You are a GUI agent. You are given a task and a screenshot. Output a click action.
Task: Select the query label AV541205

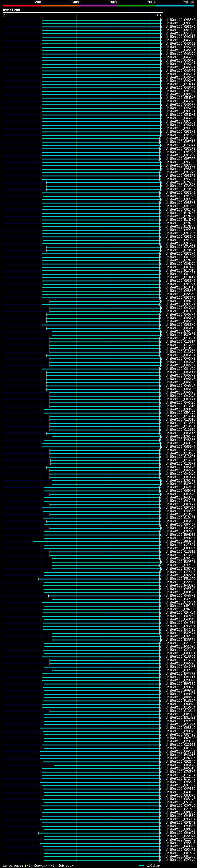(x=11, y=10)
